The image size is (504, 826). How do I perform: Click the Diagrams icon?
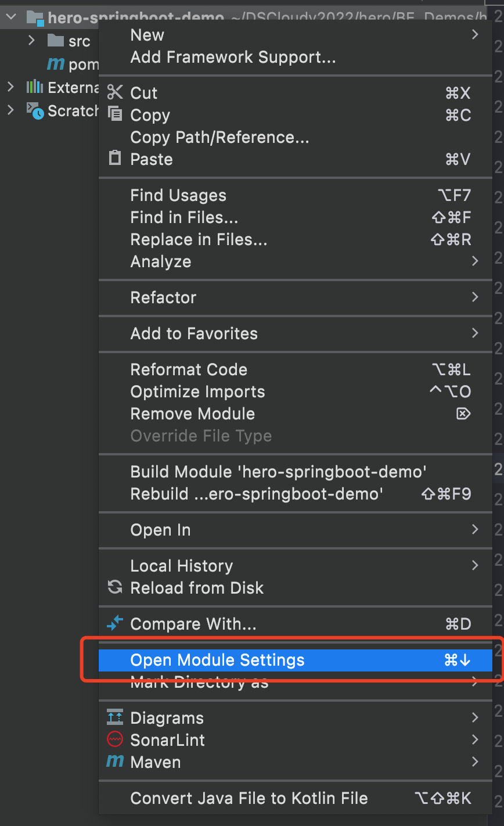pyautogui.click(x=115, y=717)
